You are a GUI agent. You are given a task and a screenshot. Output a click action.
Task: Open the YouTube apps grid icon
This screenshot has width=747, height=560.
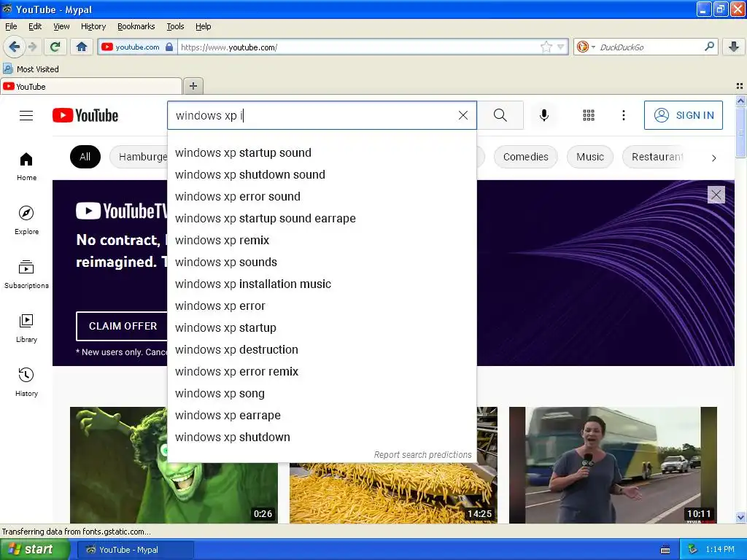[x=589, y=115]
